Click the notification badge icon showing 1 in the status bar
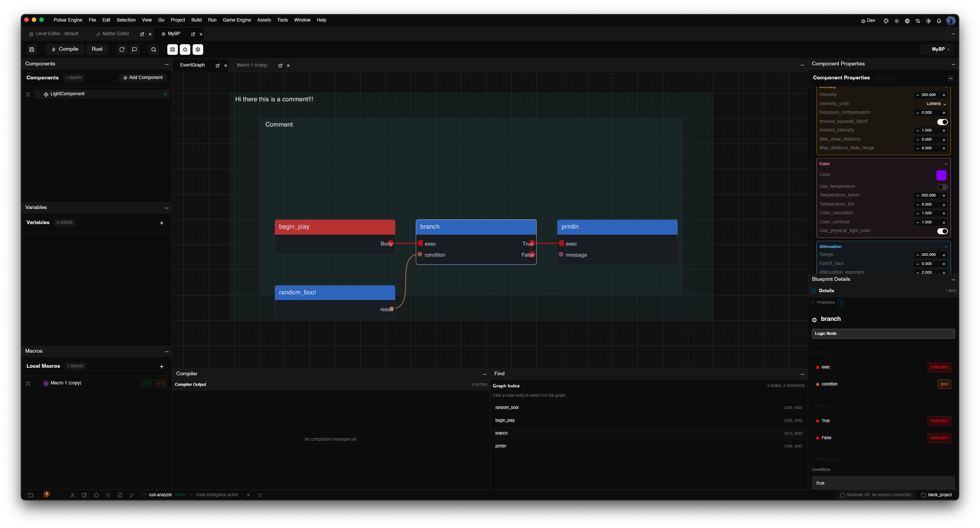 tap(46, 494)
